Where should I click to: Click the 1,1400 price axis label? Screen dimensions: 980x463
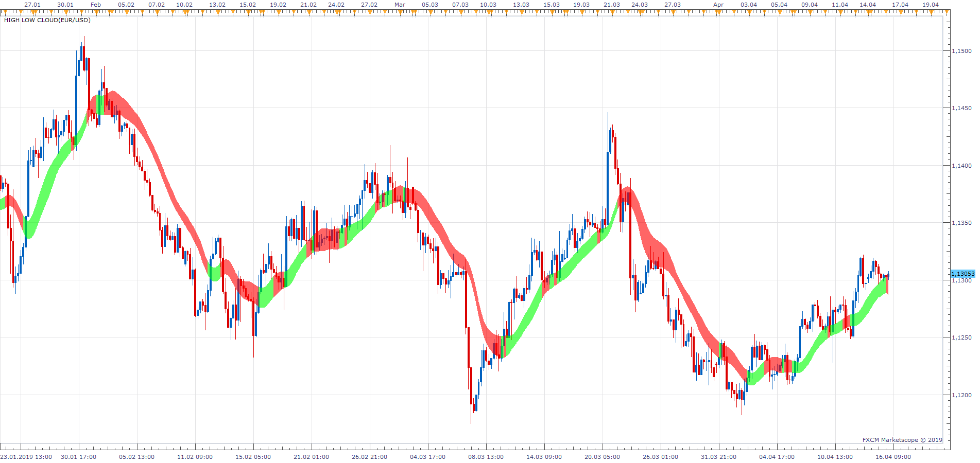[962, 166]
